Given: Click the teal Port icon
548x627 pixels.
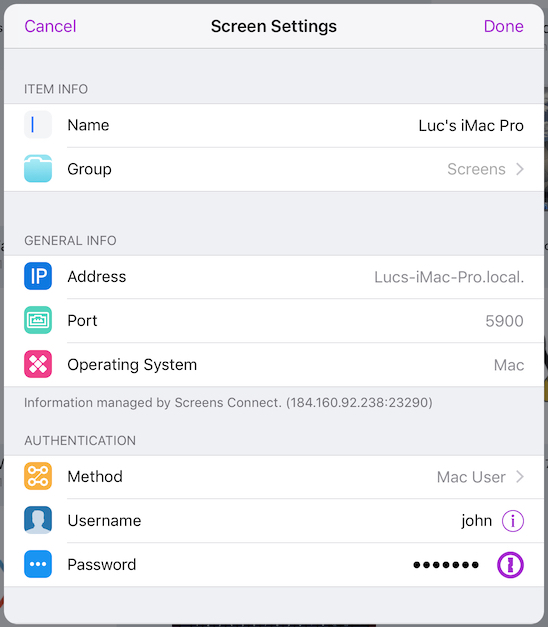Looking at the screenshot, I should pos(38,320).
